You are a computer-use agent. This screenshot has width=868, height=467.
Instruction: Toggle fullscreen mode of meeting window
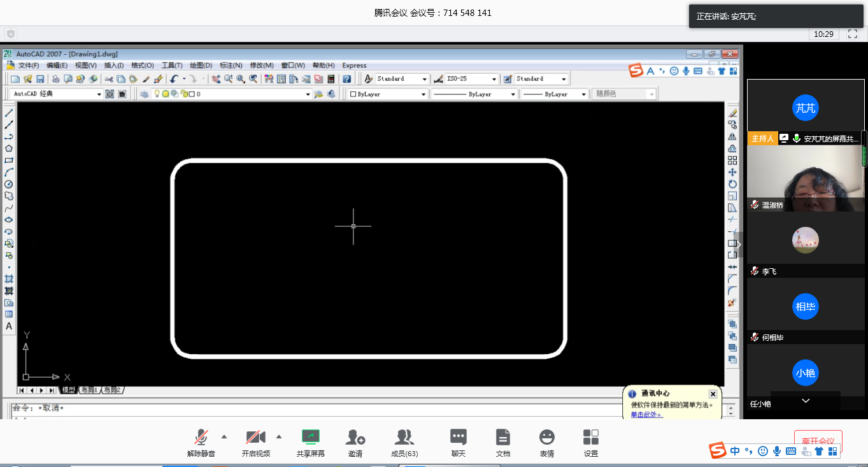[x=853, y=34]
